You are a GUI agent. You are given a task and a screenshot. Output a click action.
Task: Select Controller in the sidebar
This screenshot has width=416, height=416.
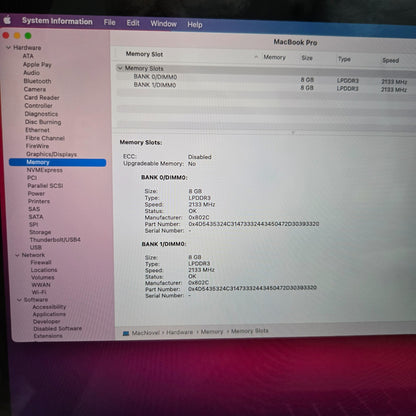[38, 106]
